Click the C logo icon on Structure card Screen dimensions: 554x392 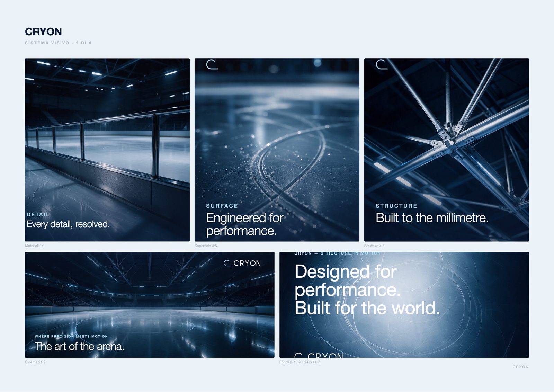click(382, 64)
